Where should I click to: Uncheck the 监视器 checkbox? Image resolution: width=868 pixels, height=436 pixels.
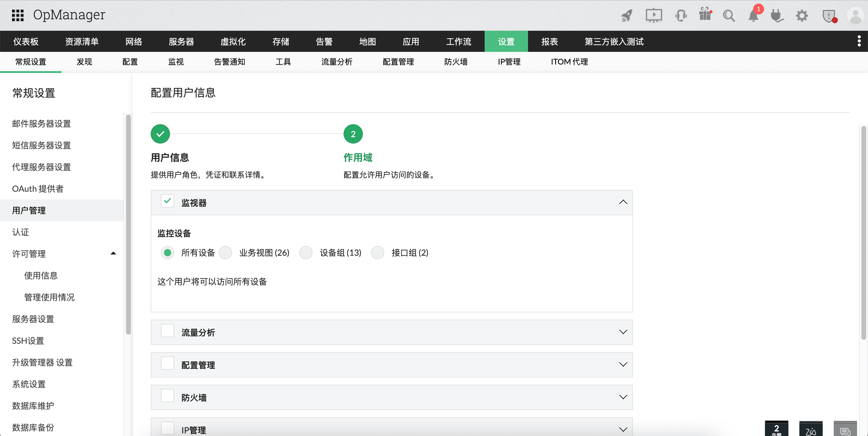(x=167, y=201)
